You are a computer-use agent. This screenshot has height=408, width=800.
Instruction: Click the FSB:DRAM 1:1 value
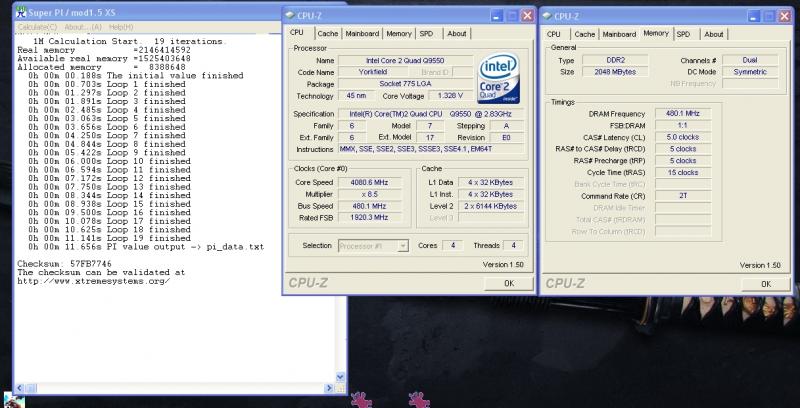683,125
